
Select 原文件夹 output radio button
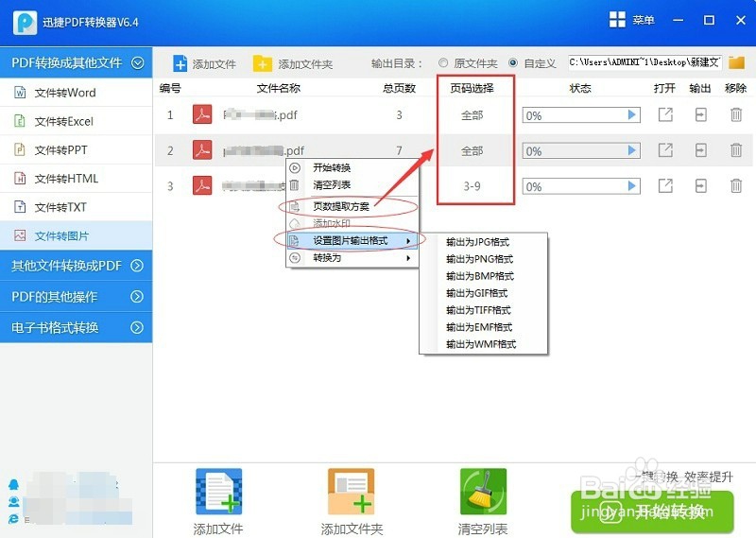(443, 62)
